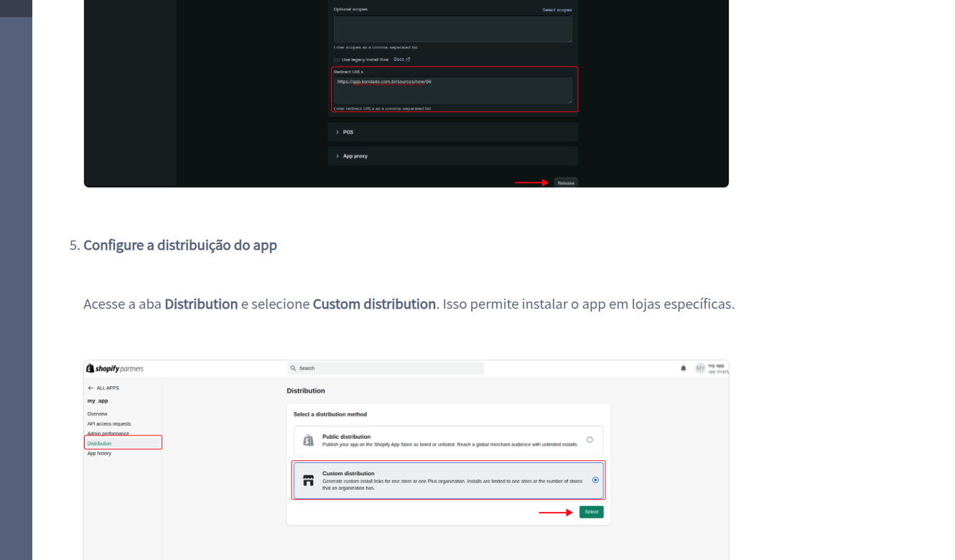
Task: Open the Overview sidebar item
Action: pos(98,414)
